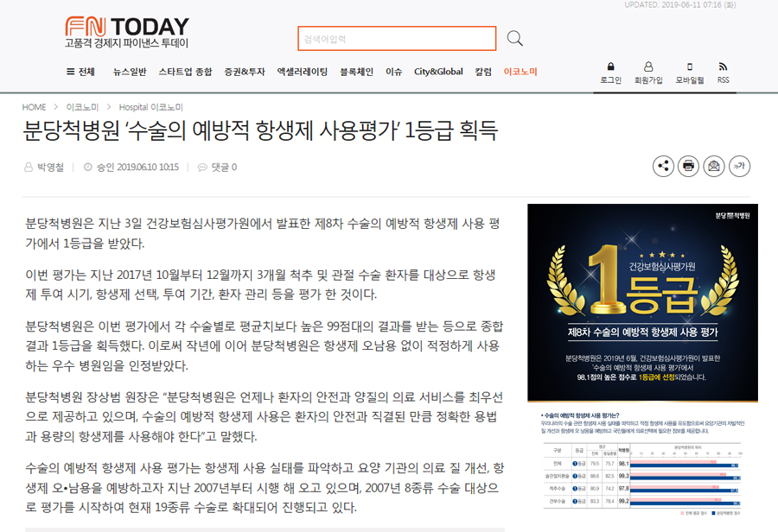The width and height of the screenshot is (778, 532).
Task: Click the magnifier search icon
Action: point(514,38)
